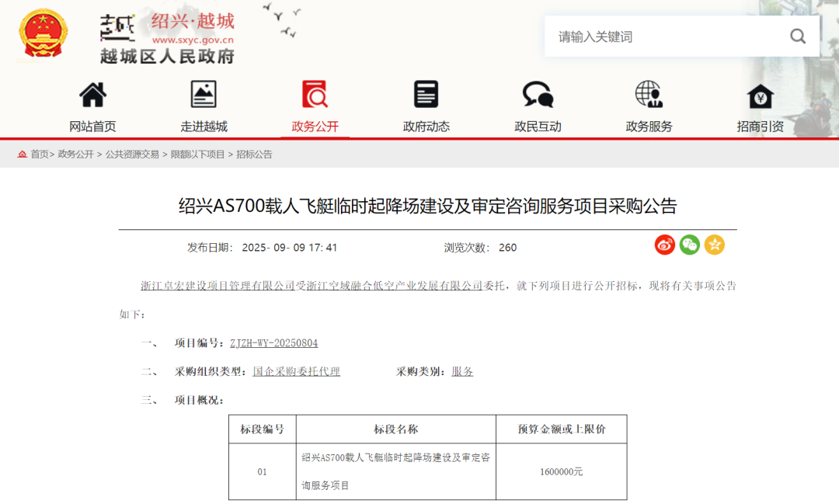This screenshot has height=504, width=839.
Task: Click the red home icon in the breadcrumb
Action: [x=22, y=154]
